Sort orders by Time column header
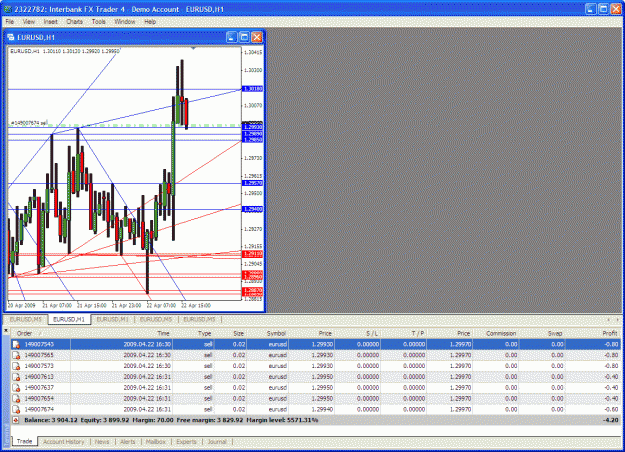Screen dimensions: 625x452 pyautogui.click(x=163, y=333)
